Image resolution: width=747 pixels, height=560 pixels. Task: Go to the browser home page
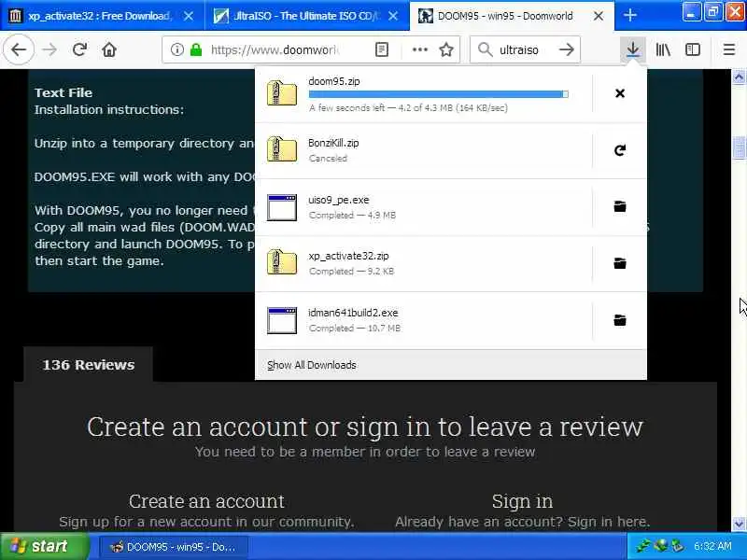click(109, 49)
